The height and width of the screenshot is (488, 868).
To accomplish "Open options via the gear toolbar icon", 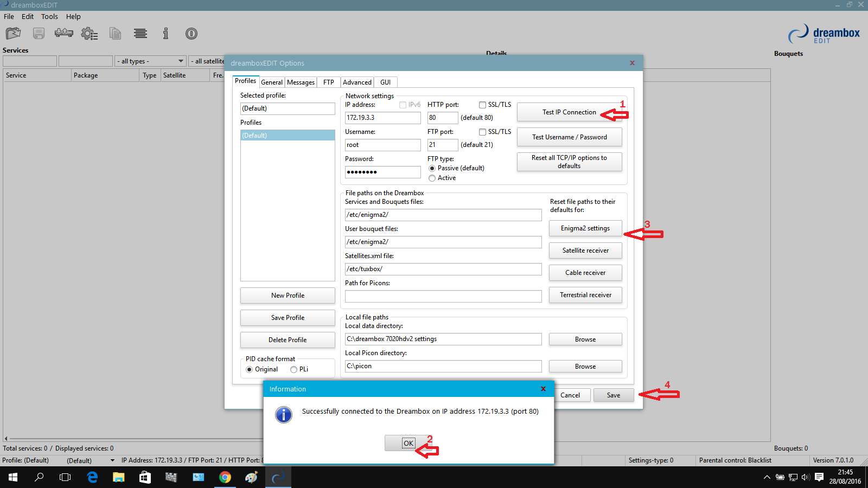I will [x=89, y=34].
